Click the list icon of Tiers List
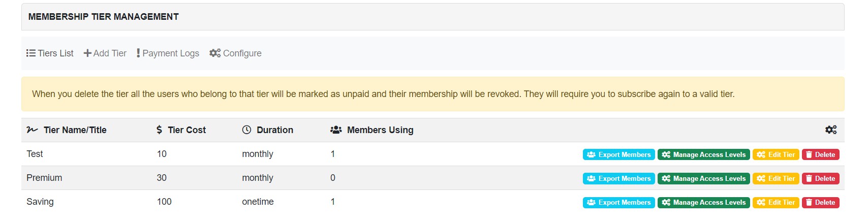 [31, 53]
